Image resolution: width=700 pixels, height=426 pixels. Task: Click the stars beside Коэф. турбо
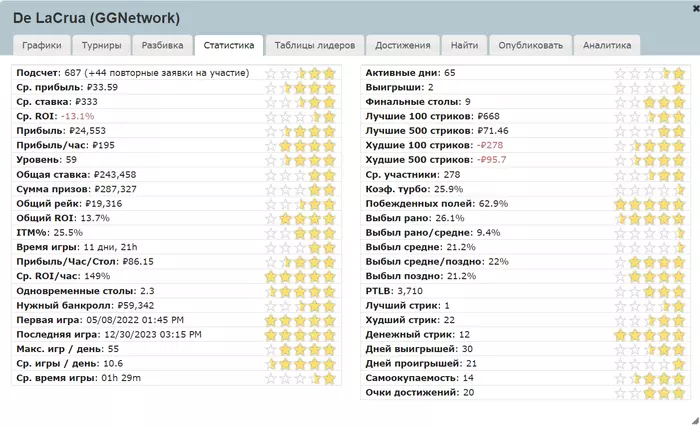tap(650, 189)
